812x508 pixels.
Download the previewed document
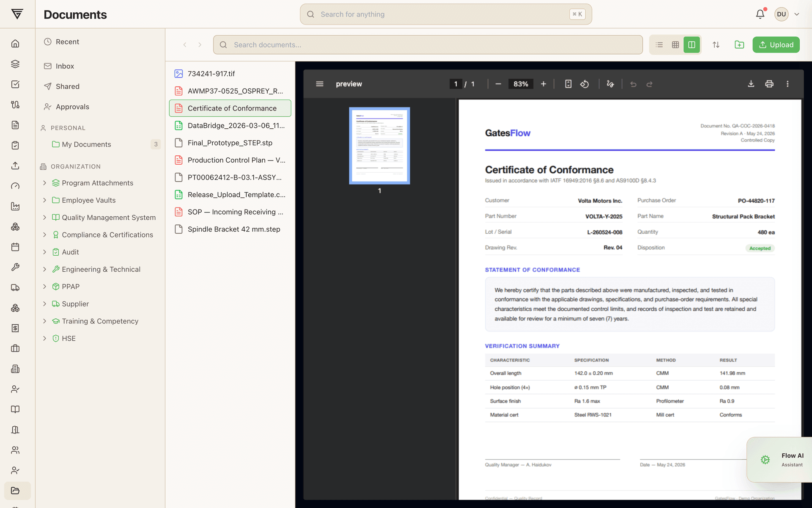[x=751, y=84]
